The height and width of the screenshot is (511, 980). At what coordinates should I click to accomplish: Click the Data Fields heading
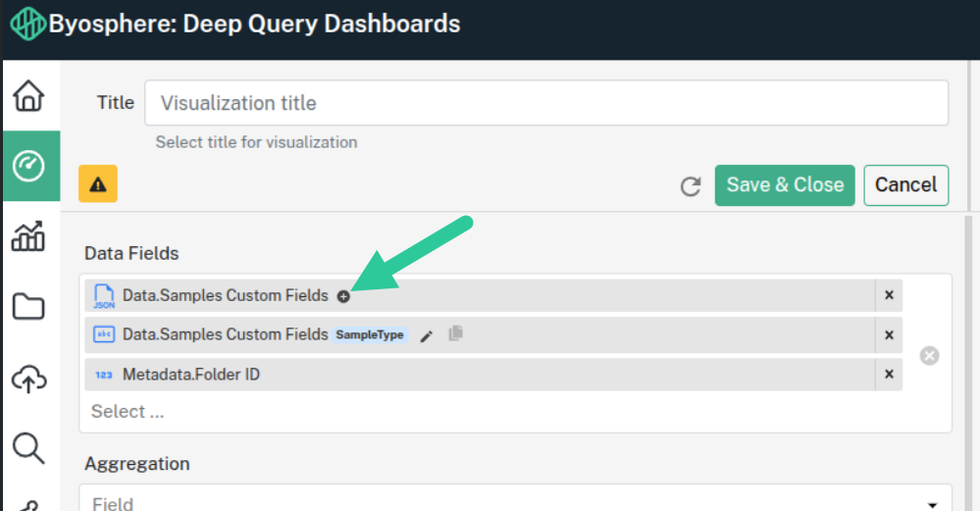tap(131, 253)
